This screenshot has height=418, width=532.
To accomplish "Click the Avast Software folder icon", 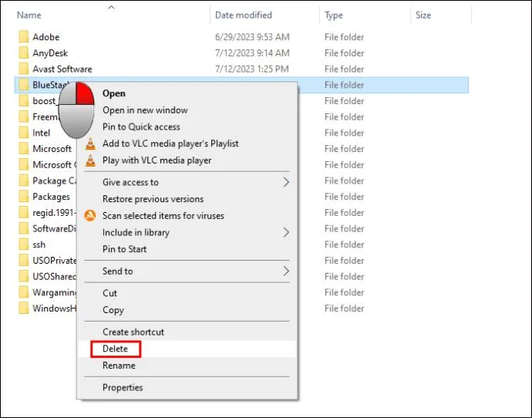I will [x=23, y=69].
